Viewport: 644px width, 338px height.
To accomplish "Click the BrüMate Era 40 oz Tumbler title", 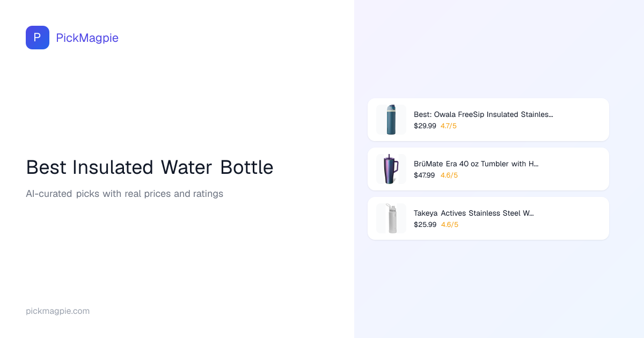I will 475,164.
